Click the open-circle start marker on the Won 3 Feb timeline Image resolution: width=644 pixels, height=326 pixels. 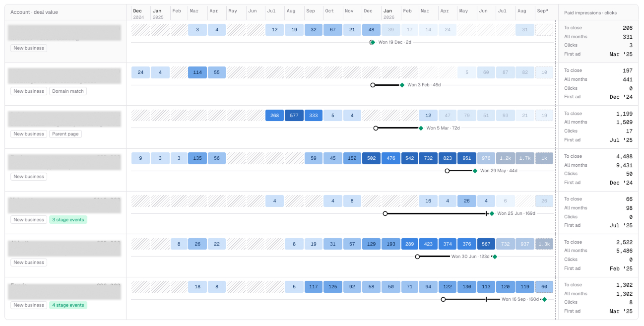[373, 85]
